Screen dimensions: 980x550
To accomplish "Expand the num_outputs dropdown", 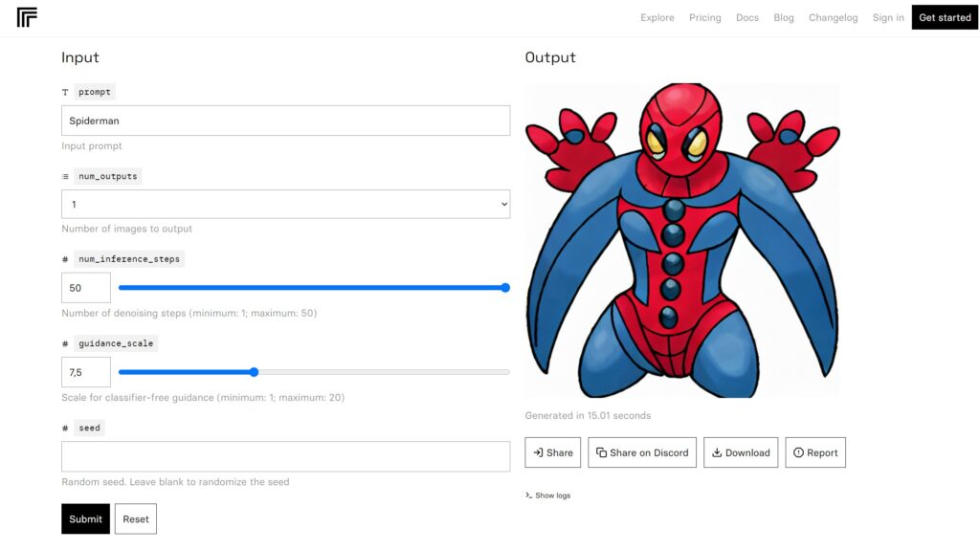I will coord(285,205).
